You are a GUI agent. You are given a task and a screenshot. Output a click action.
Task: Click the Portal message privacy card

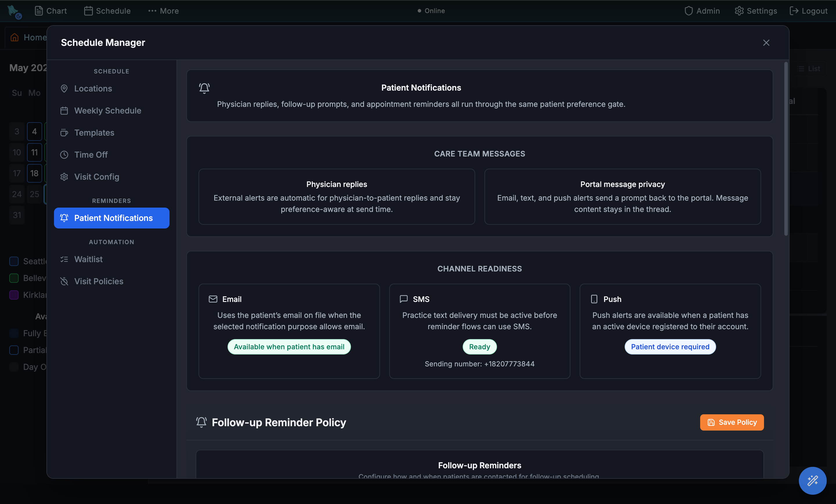[x=622, y=197]
